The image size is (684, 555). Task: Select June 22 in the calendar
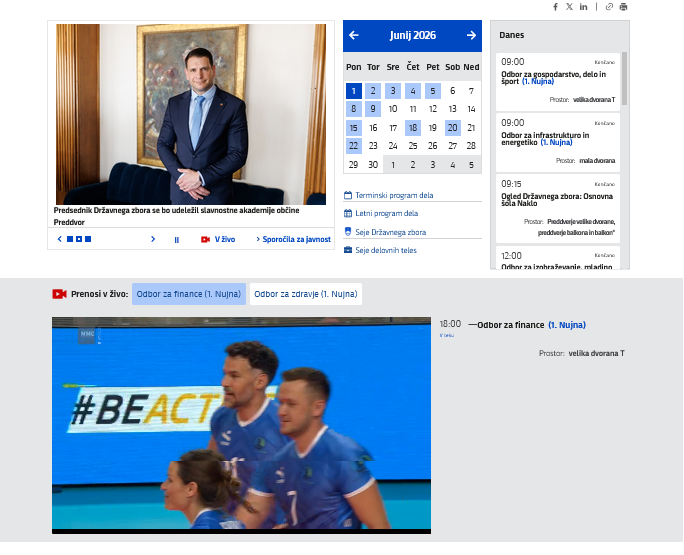click(354, 146)
